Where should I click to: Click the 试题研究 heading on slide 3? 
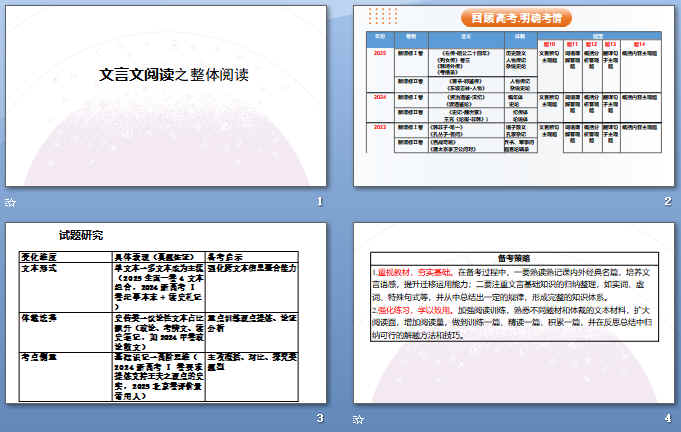point(80,236)
